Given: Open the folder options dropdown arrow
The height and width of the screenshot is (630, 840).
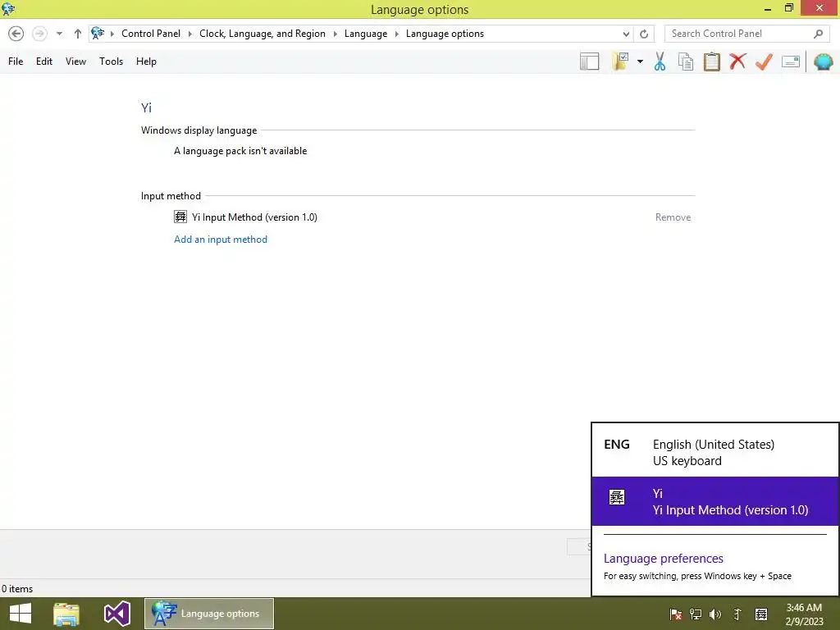Looking at the screenshot, I should 640,62.
